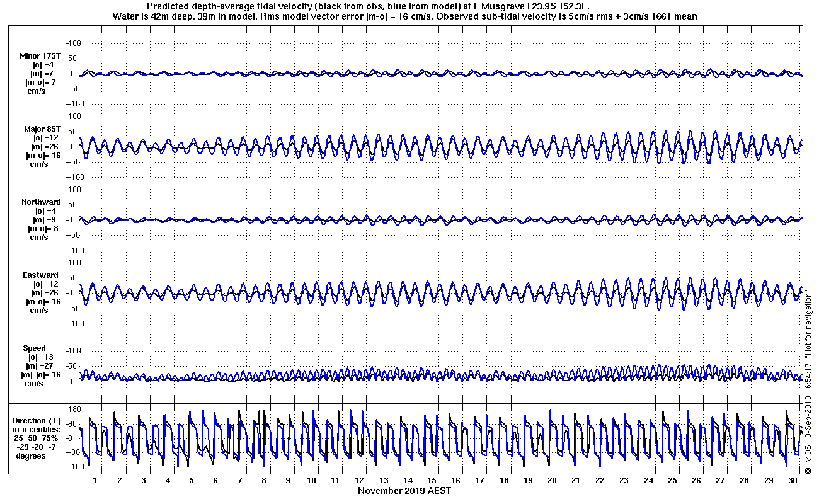Click '|m-o|= 8' in the Northward panel
Screen dimensions: 819x504
click(x=42, y=229)
